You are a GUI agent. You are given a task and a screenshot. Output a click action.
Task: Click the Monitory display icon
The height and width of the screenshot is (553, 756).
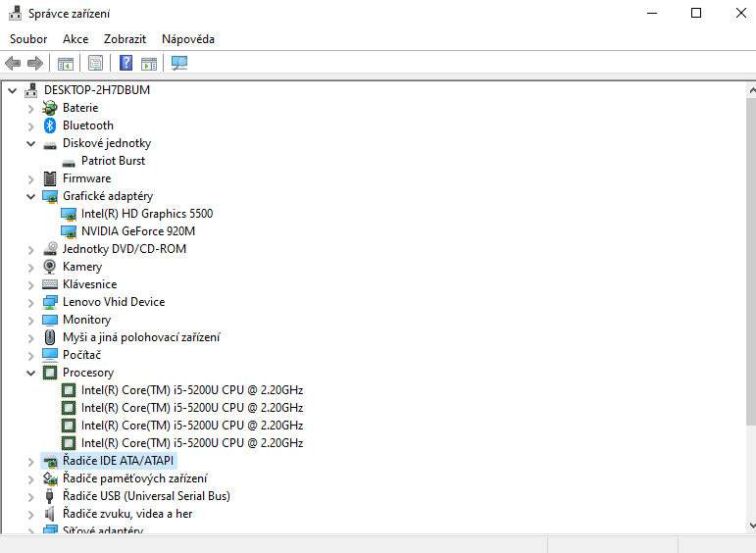click(50, 320)
